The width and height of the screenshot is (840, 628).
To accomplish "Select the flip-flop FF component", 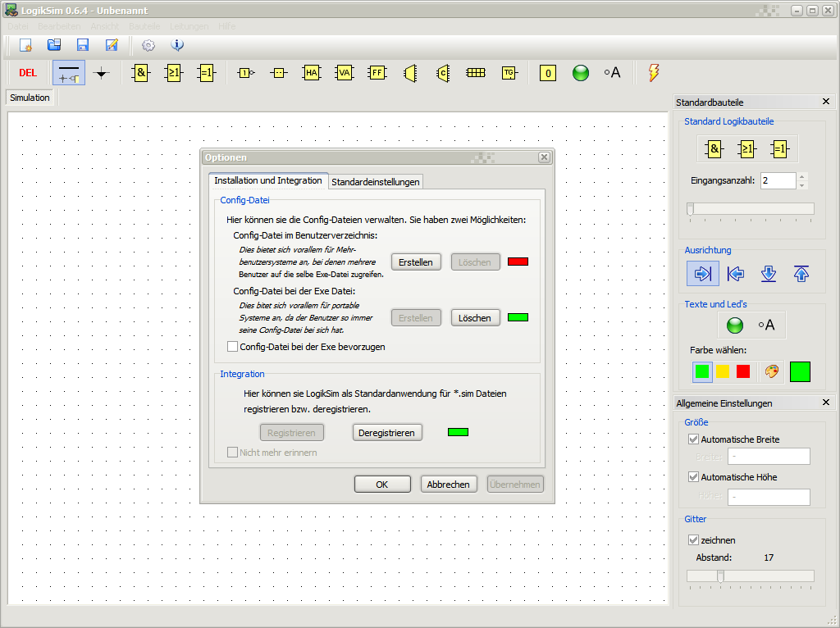I will [377, 73].
